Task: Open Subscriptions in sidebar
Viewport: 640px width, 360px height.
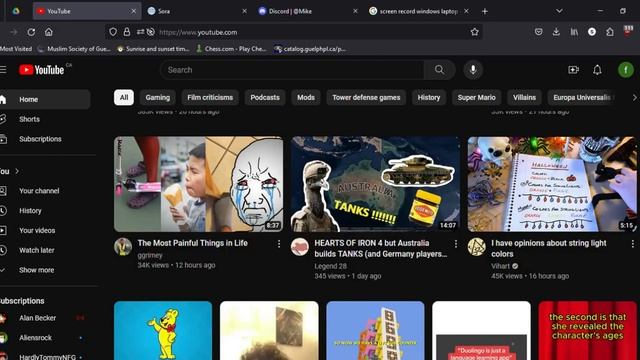Action: 45,139
